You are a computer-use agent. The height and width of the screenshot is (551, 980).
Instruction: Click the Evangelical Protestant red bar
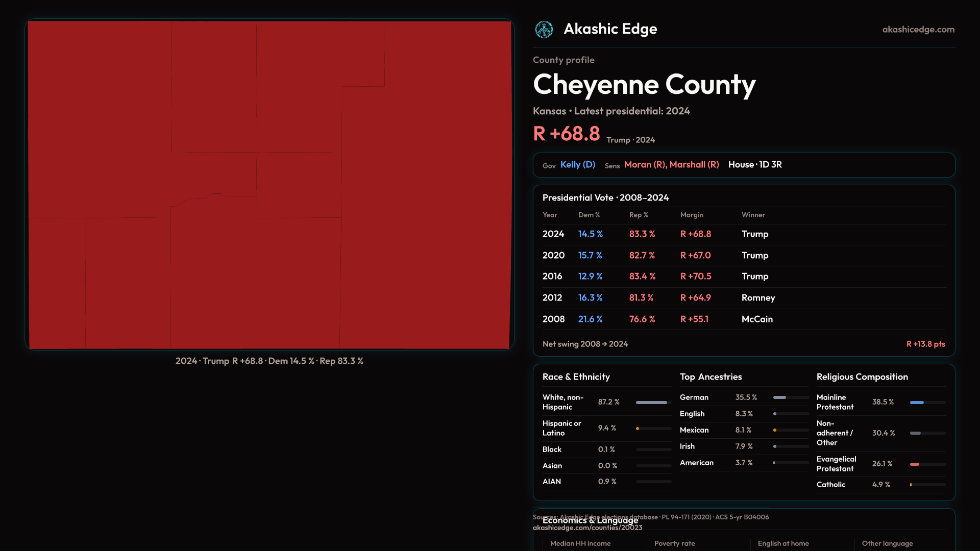coord(915,464)
